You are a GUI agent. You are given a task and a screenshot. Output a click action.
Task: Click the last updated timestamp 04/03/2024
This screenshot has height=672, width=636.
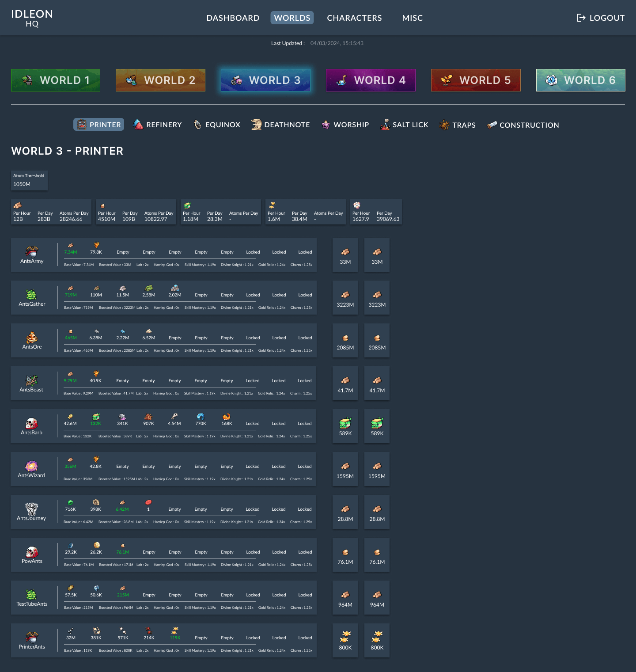click(337, 43)
